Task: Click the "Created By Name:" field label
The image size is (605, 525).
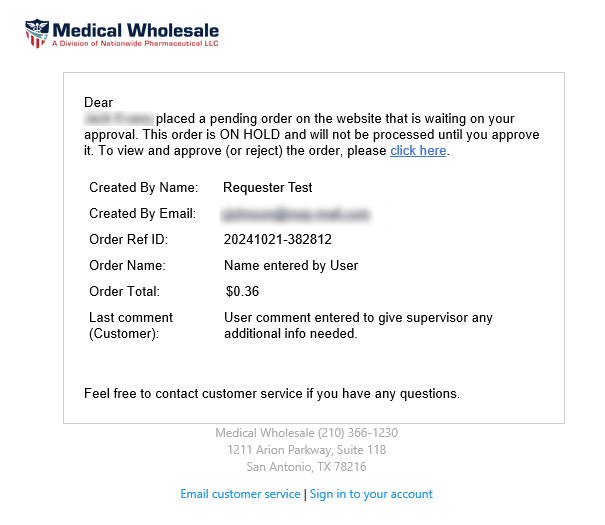Action: tap(144, 188)
